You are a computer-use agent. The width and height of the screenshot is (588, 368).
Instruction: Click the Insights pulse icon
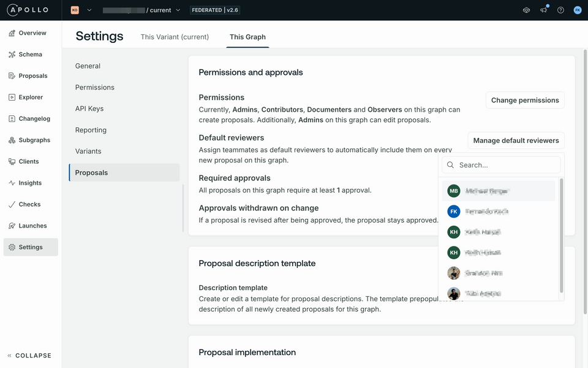pyautogui.click(x=12, y=183)
